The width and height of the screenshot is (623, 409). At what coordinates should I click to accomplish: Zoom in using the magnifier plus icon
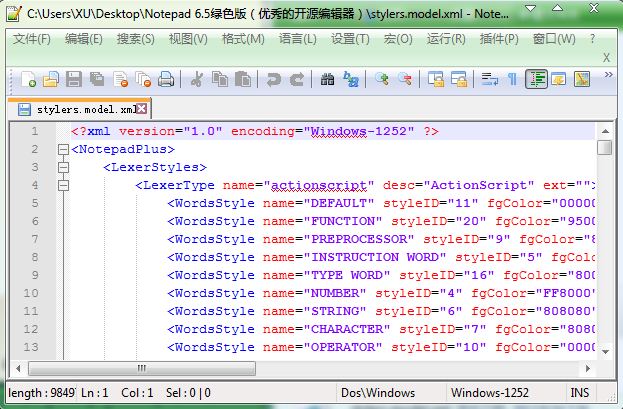(x=382, y=79)
